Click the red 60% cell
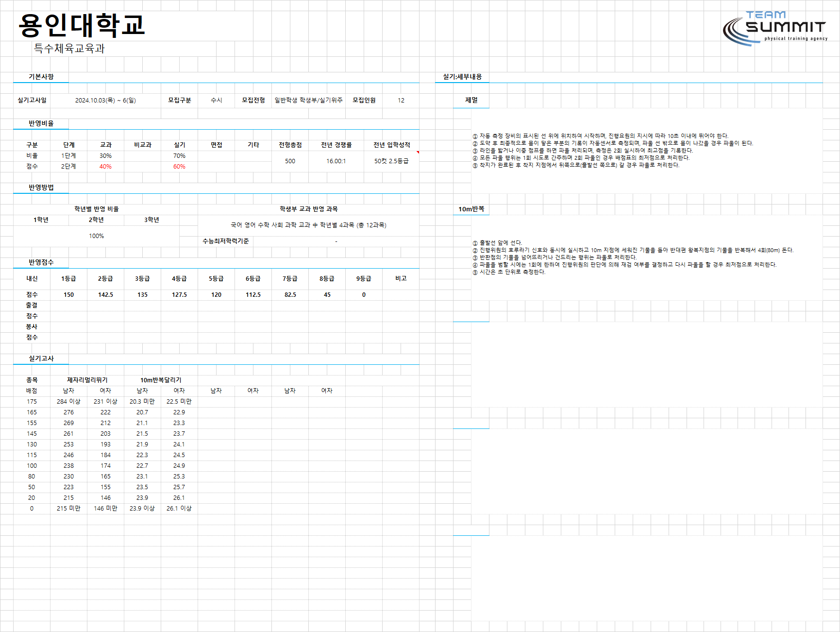The image size is (840, 632). click(x=179, y=166)
